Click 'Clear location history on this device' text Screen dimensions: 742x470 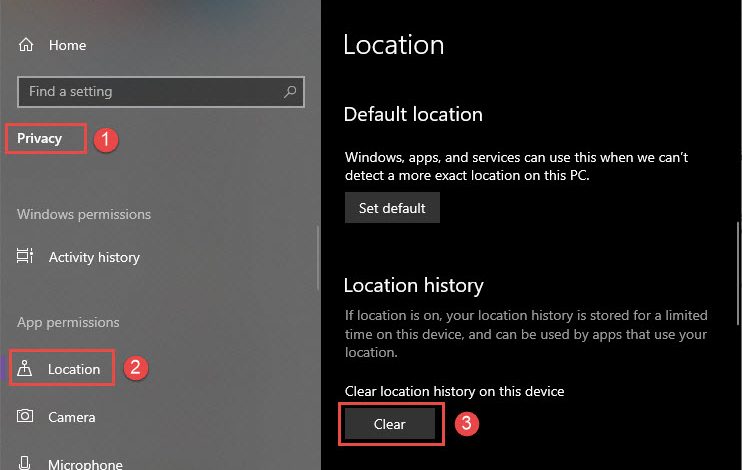tap(454, 391)
